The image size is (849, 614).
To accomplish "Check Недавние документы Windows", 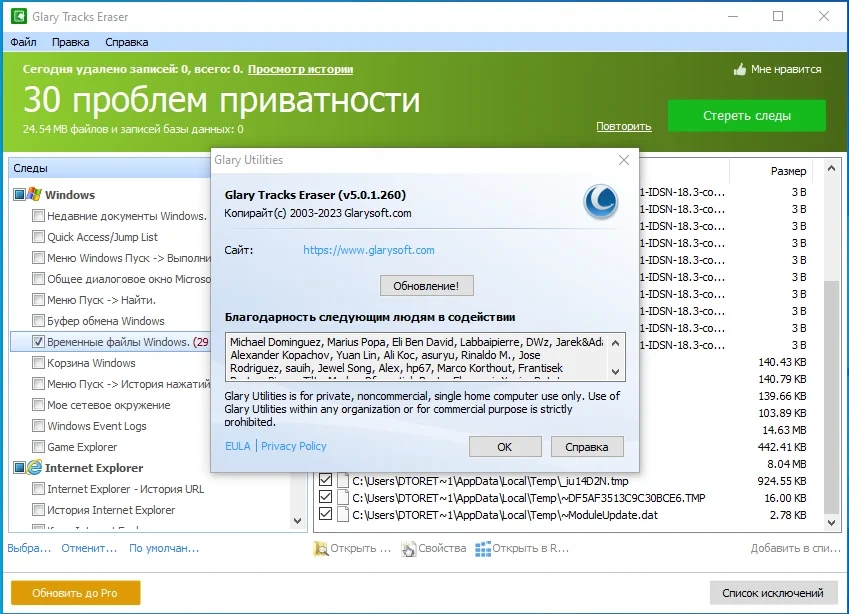I will pos(38,215).
